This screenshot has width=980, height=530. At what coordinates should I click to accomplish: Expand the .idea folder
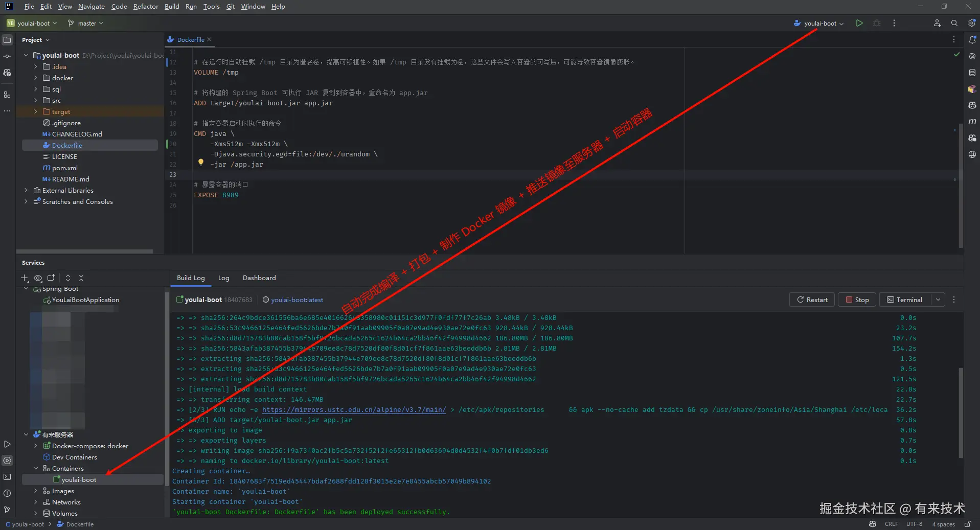tap(35, 66)
